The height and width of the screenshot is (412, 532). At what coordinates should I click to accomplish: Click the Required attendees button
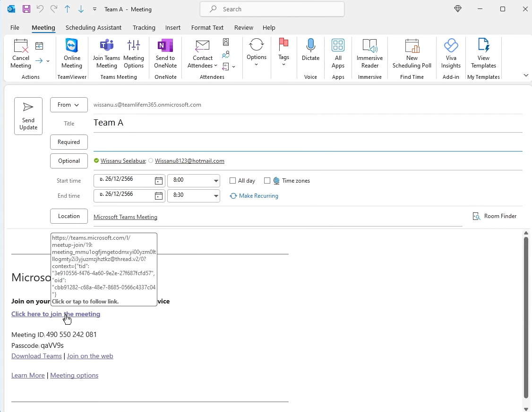tap(69, 142)
